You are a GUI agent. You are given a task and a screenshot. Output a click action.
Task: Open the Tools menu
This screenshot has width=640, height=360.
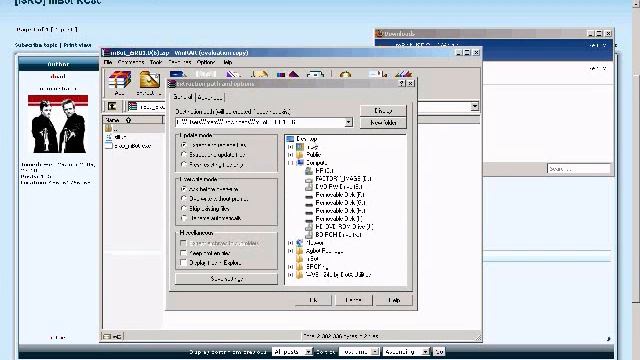[156, 62]
